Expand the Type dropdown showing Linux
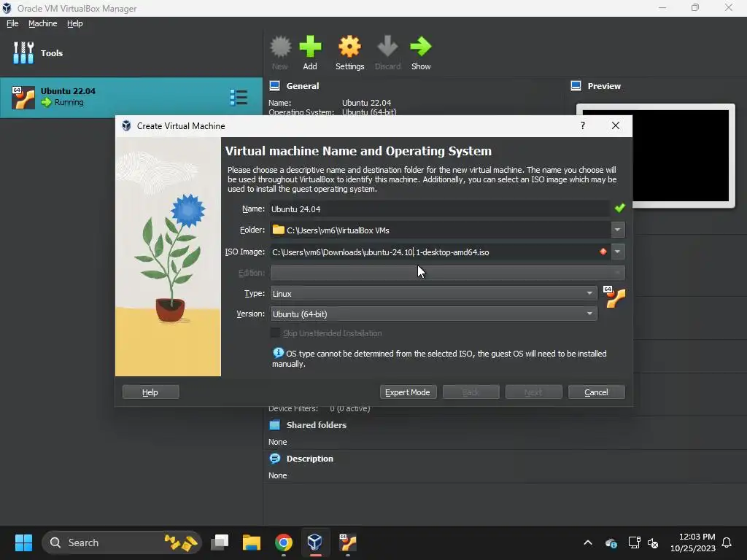The image size is (747, 560). [433, 293]
